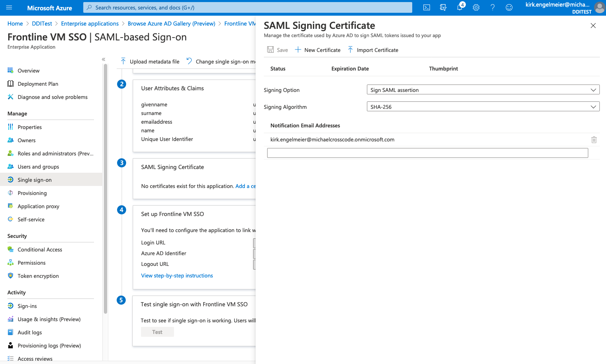This screenshot has height=364, width=606.
Task: Send feedback via the smiley icon
Action: pos(509,7)
